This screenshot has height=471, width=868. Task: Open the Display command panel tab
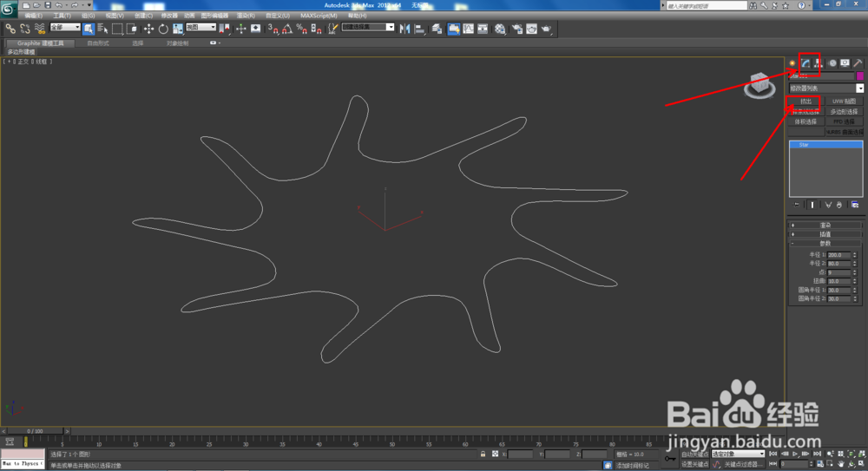(845, 63)
